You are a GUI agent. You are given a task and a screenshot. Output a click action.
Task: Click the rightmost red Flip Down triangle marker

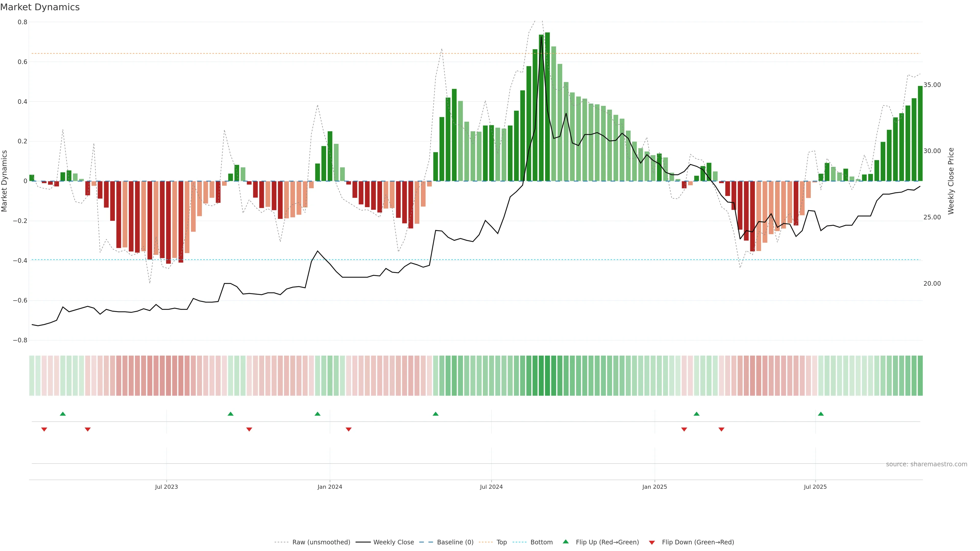(721, 429)
